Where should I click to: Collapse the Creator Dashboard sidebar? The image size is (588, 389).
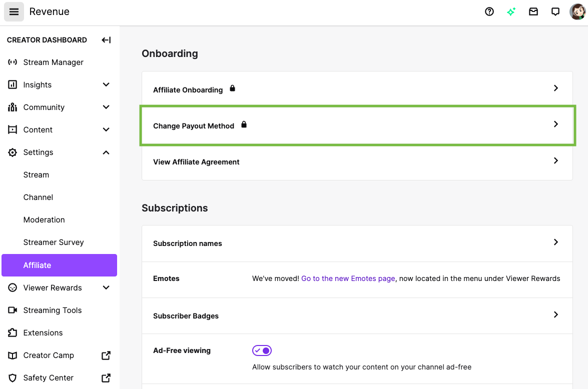tap(106, 40)
